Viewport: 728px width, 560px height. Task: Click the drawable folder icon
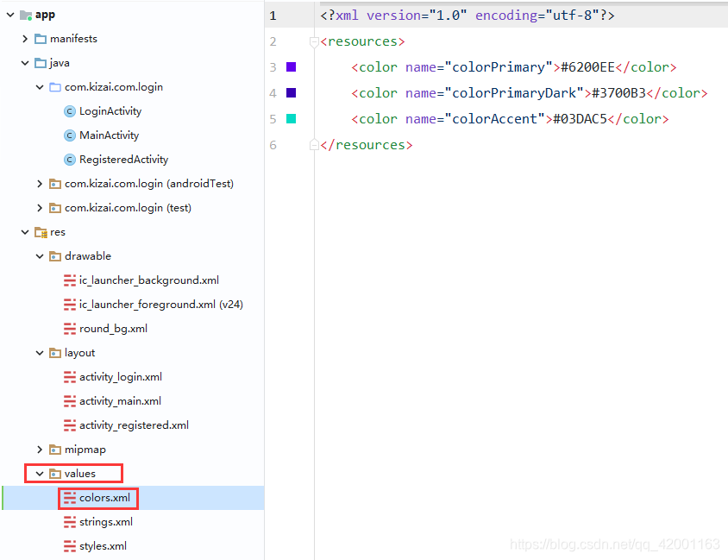coord(55,256)
